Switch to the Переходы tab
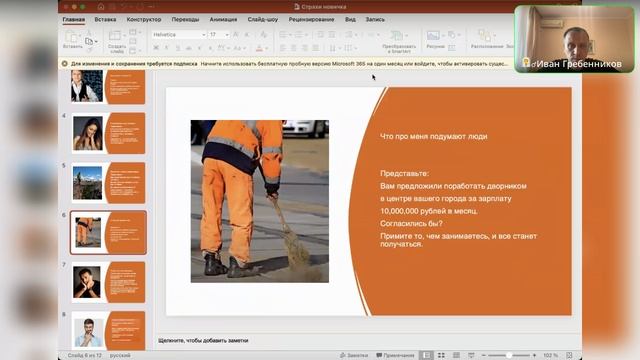This screenshot has width=640, height=360. click(185, 20)
